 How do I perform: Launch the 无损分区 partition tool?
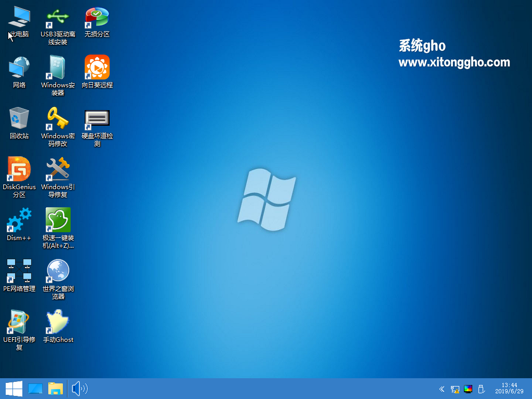click(x=97, y=22)
